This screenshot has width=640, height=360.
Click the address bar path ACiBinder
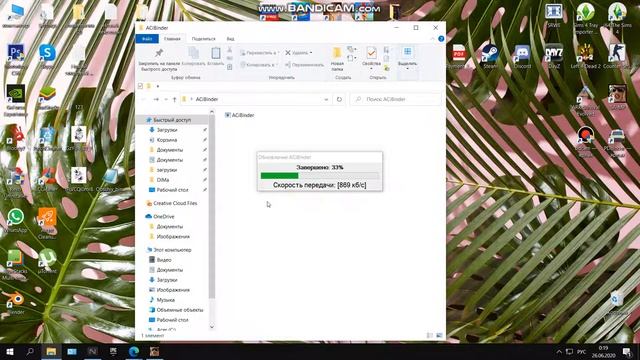(x=207, y=99)
